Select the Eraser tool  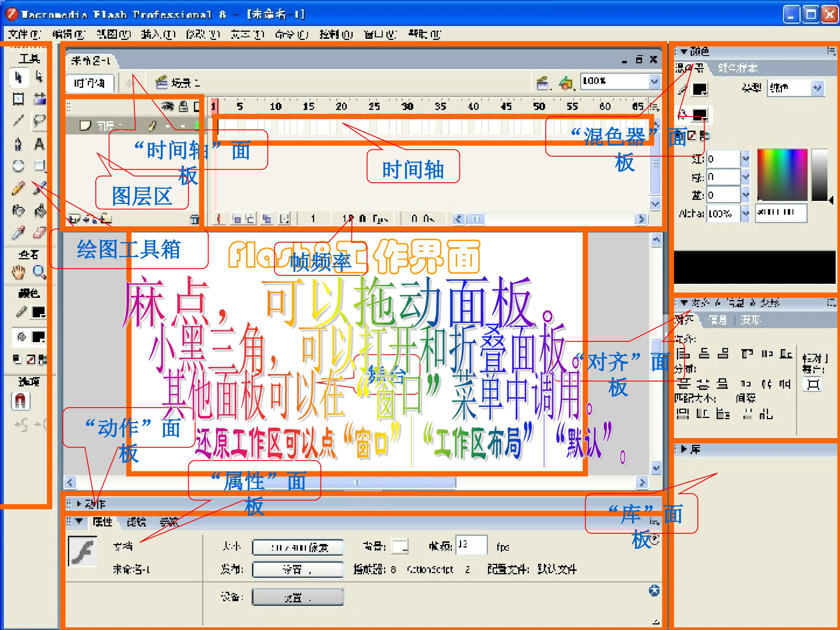coord(39,232)
